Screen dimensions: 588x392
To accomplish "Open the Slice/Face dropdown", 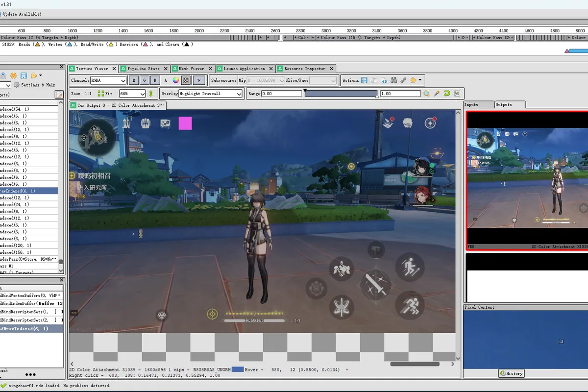I will pos(323,80).
